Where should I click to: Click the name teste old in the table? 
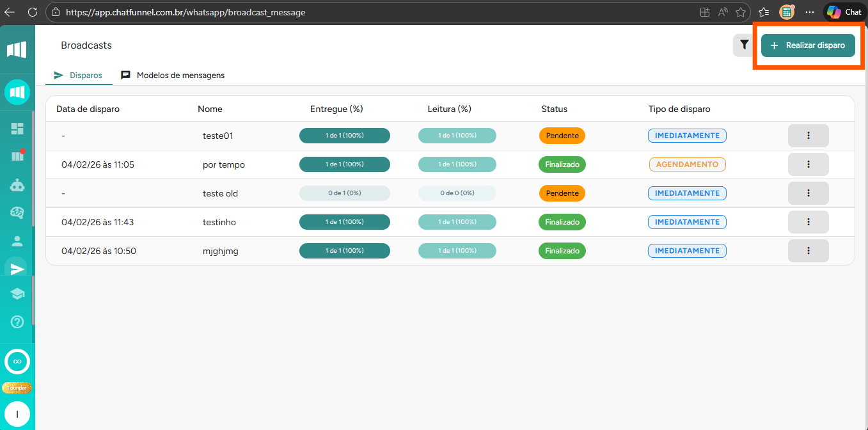(221, 193)
